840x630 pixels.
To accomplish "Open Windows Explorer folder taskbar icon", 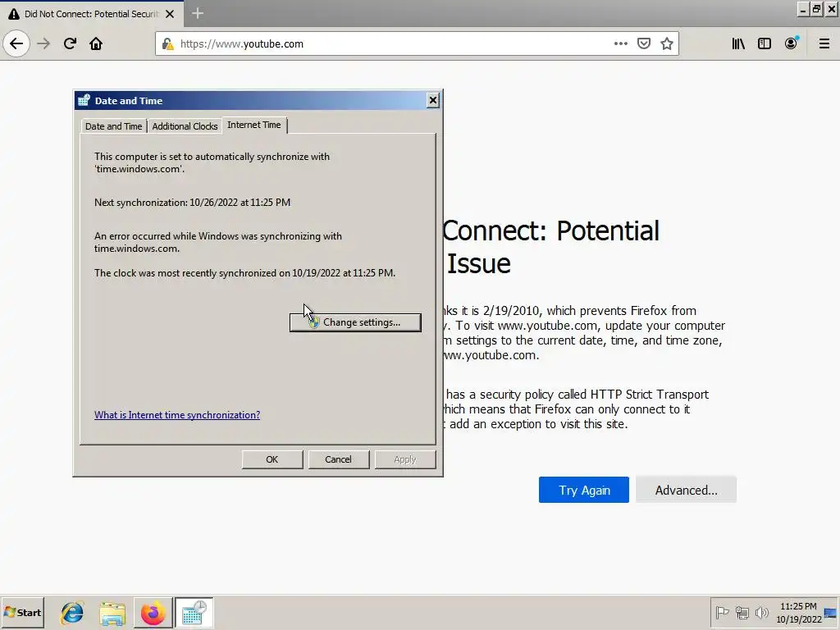I will pyautogui.click(x=112, y=614).
